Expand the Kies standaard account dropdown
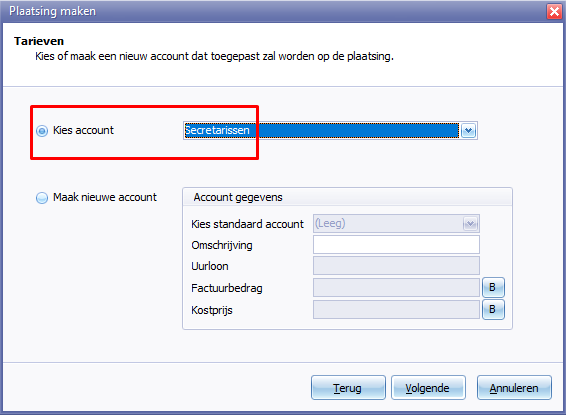 pyautogui.click(x=470, y=224)
